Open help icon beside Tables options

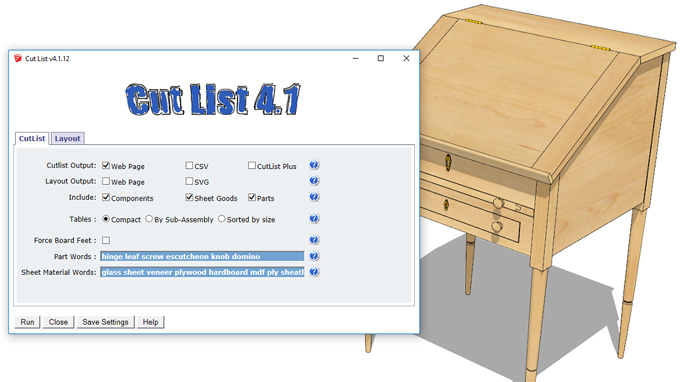tap(314, 219)
